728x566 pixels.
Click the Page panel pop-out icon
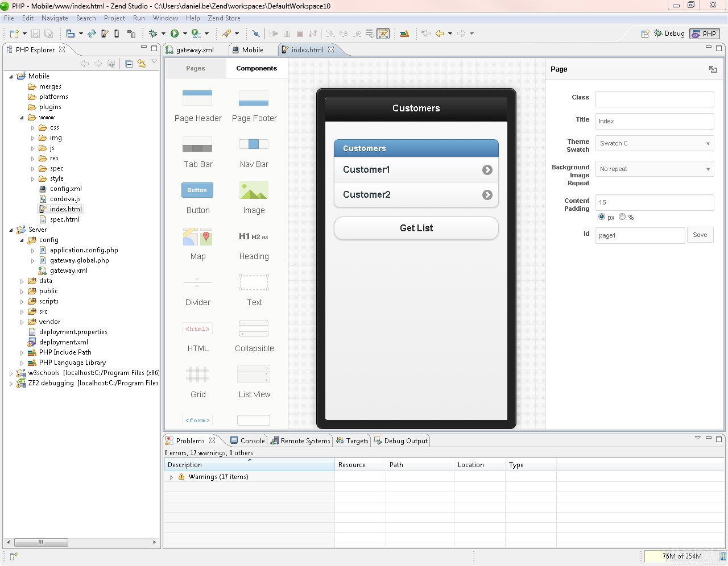pyautogui.click(x=713, y=69)
